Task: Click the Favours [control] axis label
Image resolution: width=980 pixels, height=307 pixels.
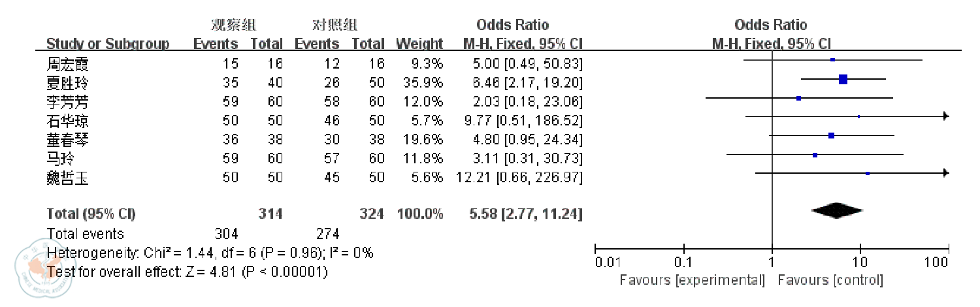Action: point(830,280)
